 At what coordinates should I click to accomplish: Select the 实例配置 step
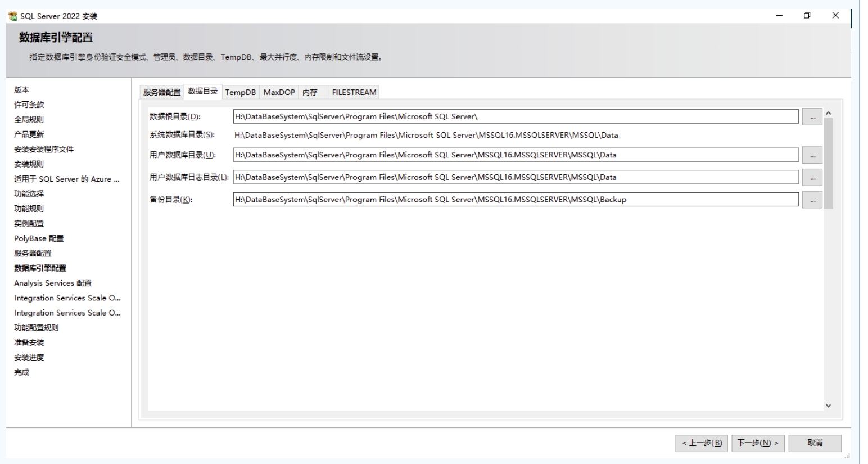(x=29, y=224)
